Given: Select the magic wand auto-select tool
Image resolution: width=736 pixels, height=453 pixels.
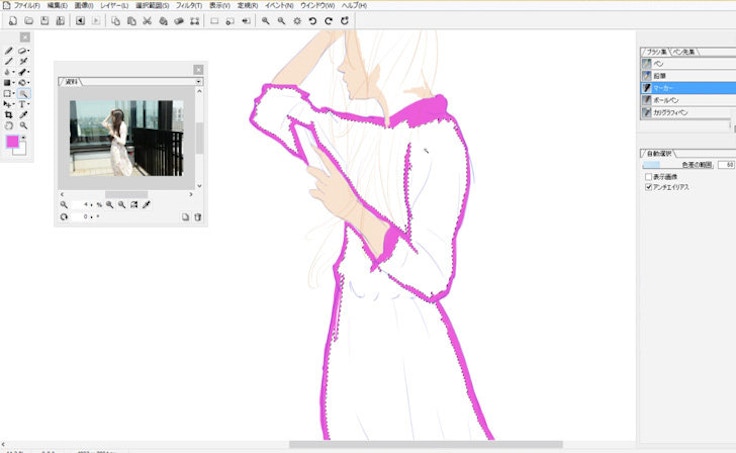Looking at the screenshot, I should 23,93.
